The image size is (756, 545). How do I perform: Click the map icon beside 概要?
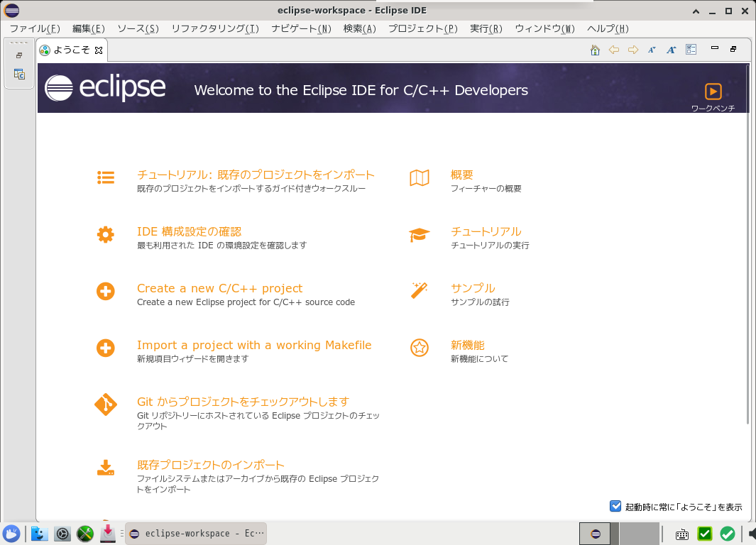tap(420, 178)
